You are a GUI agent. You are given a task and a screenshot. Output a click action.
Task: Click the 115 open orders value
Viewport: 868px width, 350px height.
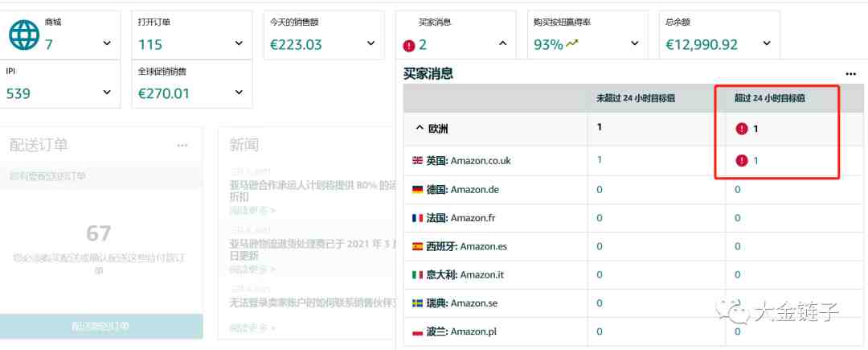pyautogui.click(x=150, y=45)
